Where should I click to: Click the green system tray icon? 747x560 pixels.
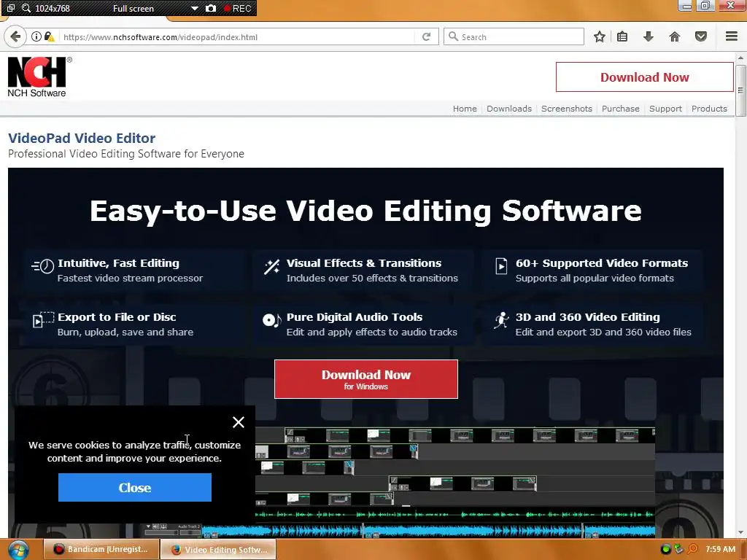click(665, 550)
